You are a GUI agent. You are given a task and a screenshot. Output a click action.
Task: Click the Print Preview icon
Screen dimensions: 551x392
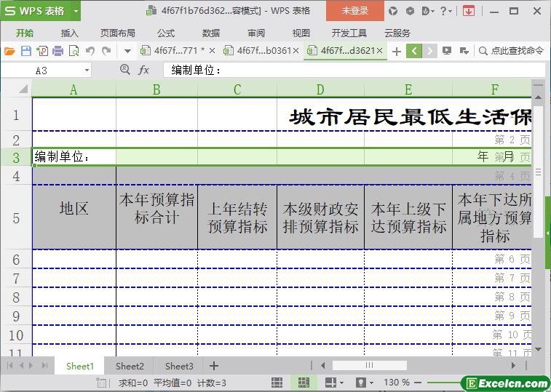[x=74, y=51]
